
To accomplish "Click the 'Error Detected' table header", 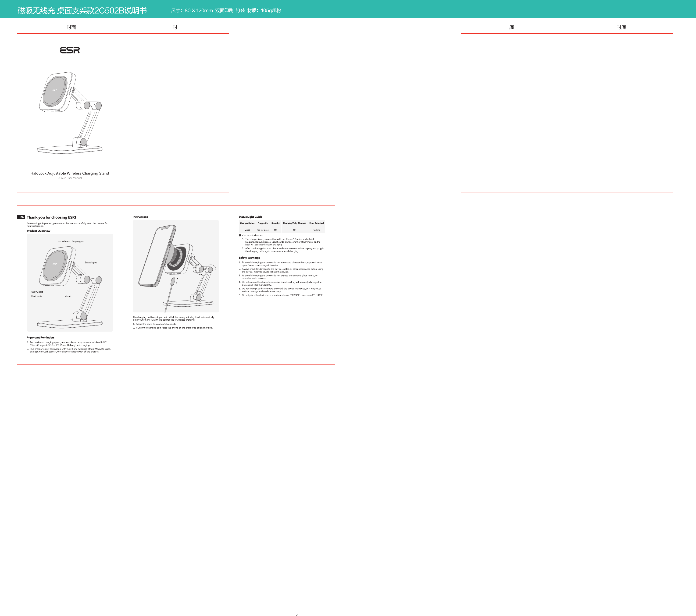I will (316, 223).
